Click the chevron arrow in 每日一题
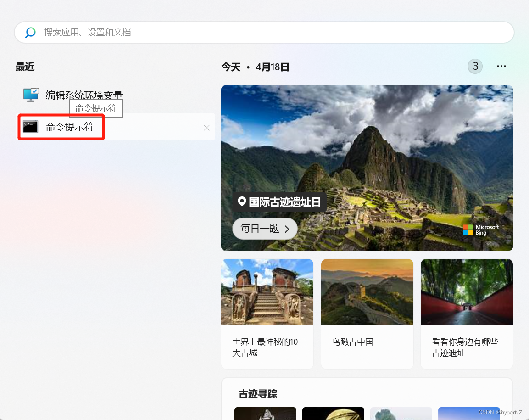 287,229
